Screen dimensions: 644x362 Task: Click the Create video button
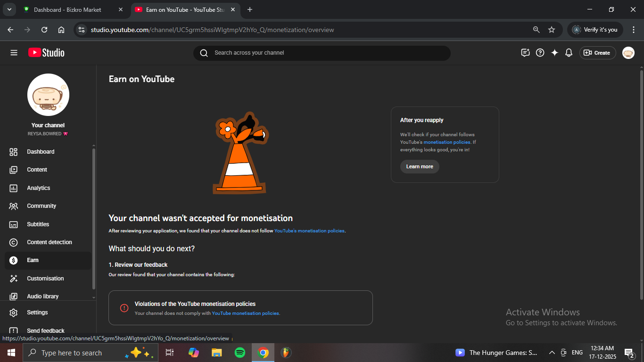pyautogui.click(x=597, y=53)
